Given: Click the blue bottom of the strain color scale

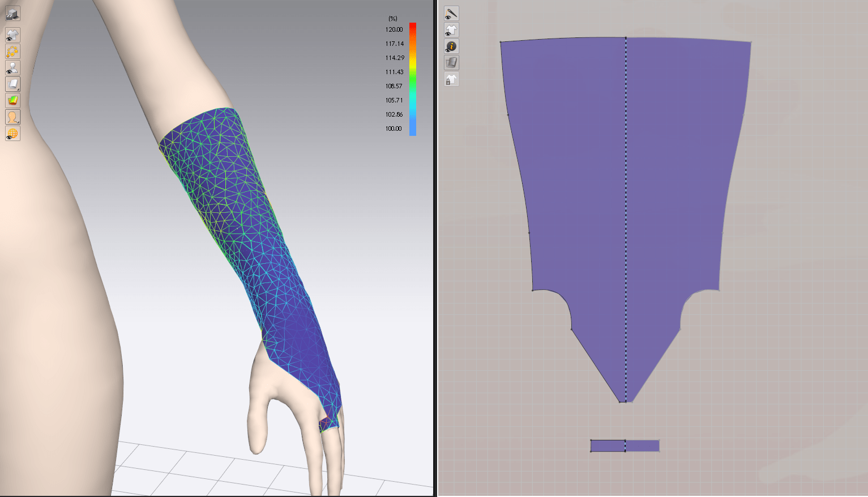Looking at the screenshot, I should pyautogui.click(x=413, y=130).
